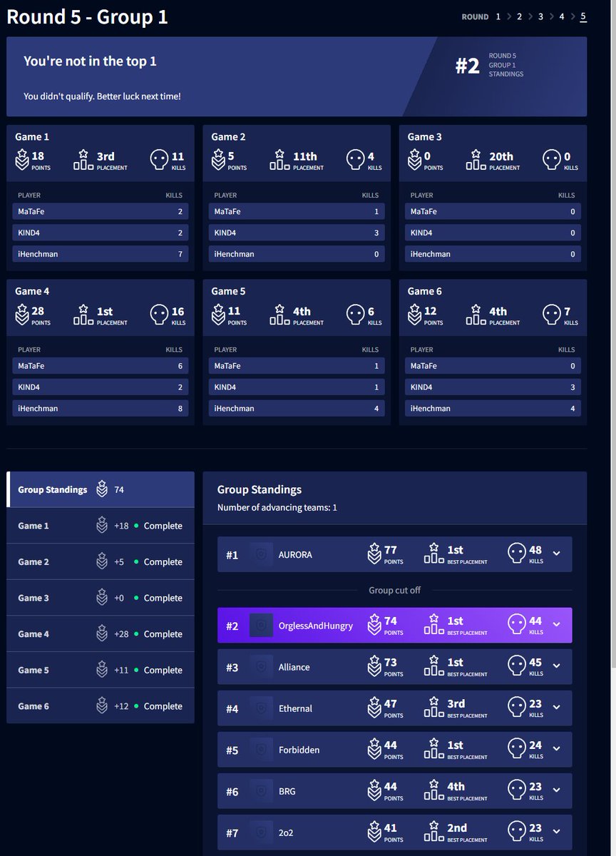Screen dimensions: 616x856
Task: Click the #2 Round 5 Group 1 standings badge
Action: [x=490, y=65]
